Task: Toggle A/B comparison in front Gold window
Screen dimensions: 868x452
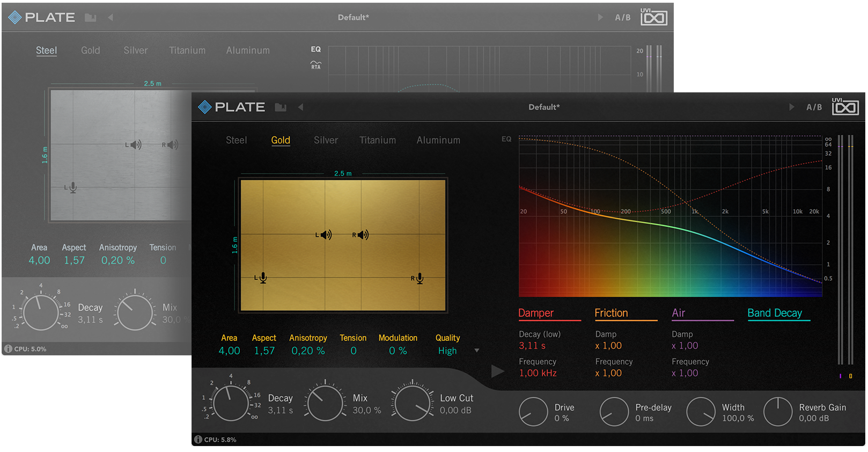Action: tap(814, 107)
